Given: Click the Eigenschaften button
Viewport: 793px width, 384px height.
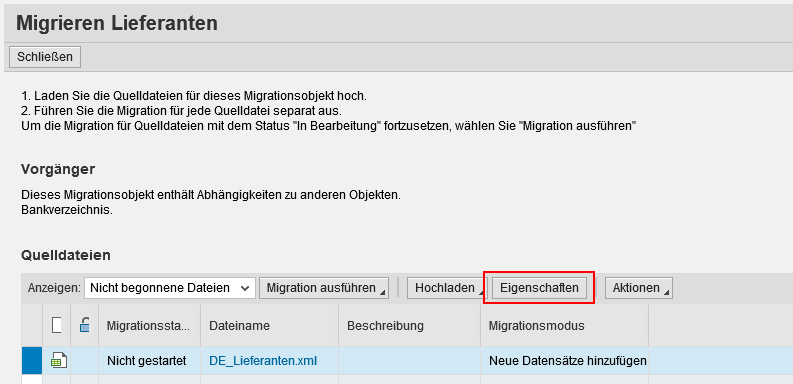Looking at the screenshot, I should 539,288.
